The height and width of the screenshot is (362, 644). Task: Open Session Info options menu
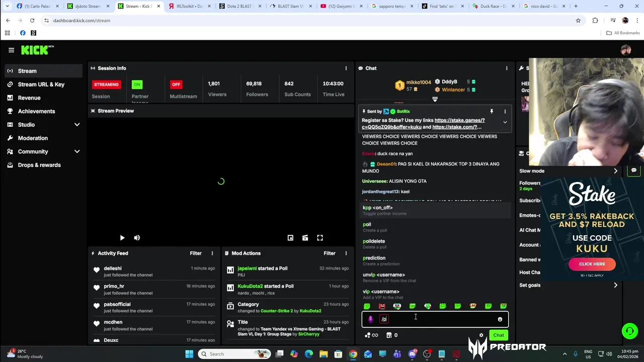[x=346, y=68]
